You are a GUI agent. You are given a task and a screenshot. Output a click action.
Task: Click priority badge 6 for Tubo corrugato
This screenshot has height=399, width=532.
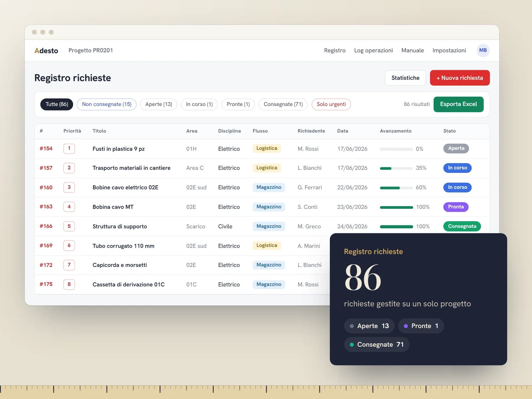click(x=69, y=245)
